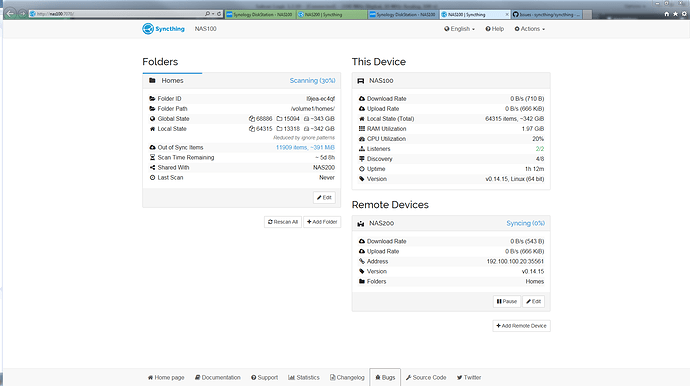Open the Documentation footer link
Viewport: 690px width, 386px height.
218,378
